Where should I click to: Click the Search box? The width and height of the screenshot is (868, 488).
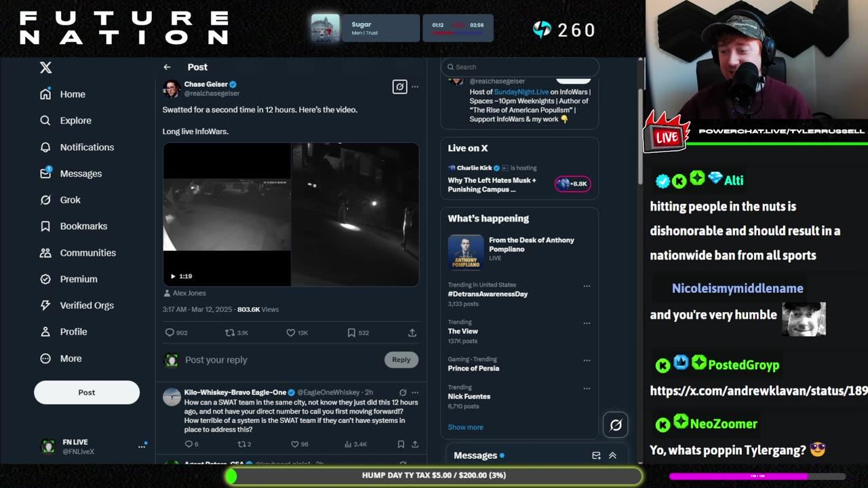(x=520, y=67)
